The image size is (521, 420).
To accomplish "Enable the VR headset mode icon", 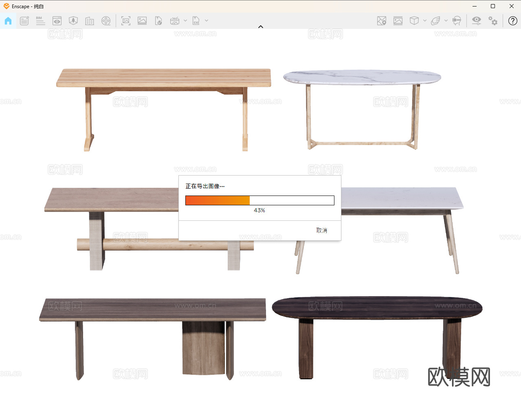I will [x=457, y=21].
